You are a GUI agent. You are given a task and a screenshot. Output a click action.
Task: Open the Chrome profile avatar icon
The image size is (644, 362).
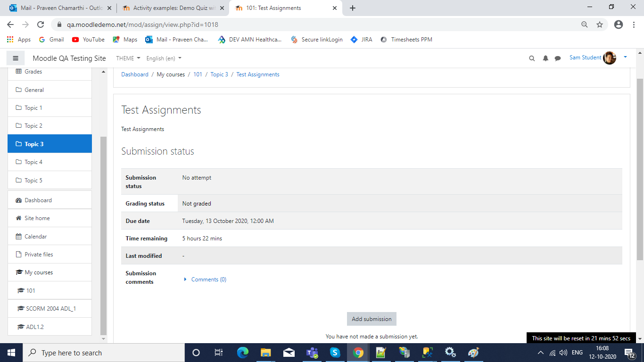point(619,25)
